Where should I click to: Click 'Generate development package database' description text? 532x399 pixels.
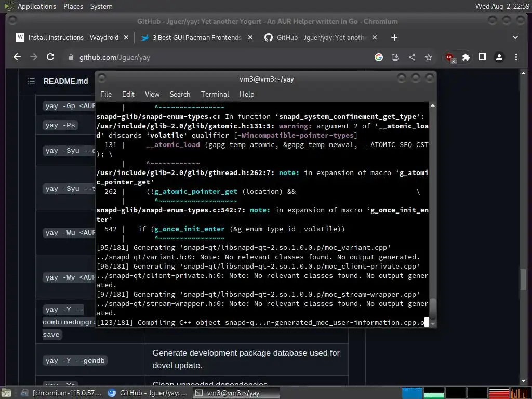click(x=246, y=359)
